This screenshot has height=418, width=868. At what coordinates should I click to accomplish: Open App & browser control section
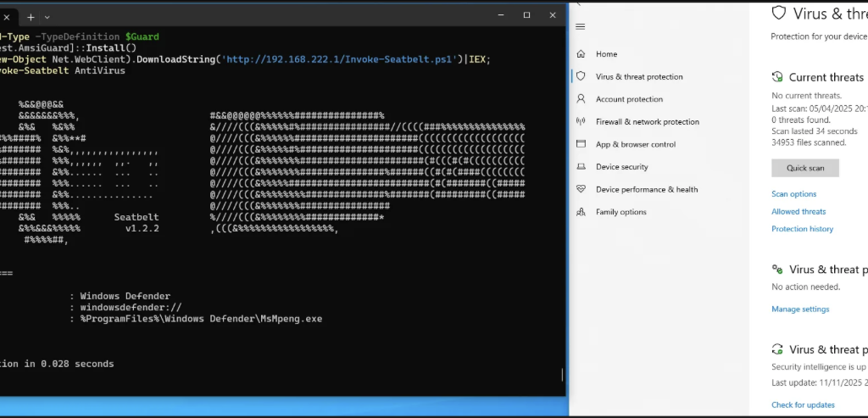pyautogui.click(x=636, y=144)
